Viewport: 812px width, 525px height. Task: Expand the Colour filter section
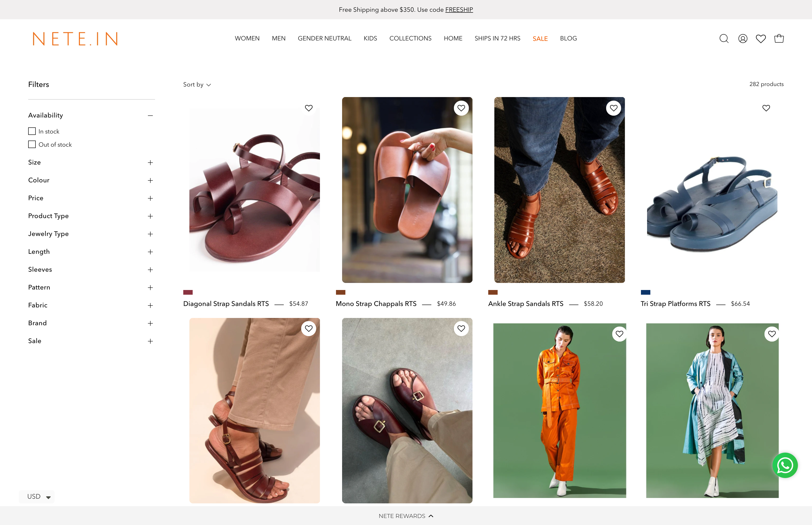click(150, 180)
